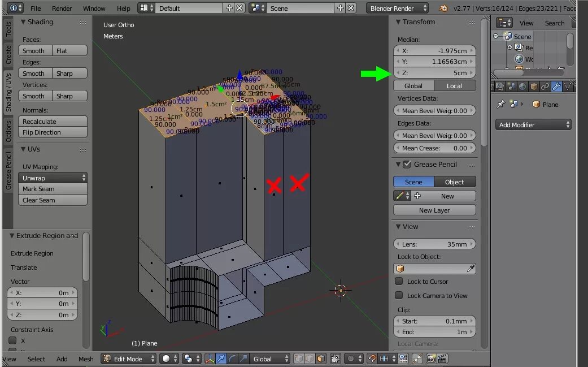Switch to face select mode

click(321, 359)
